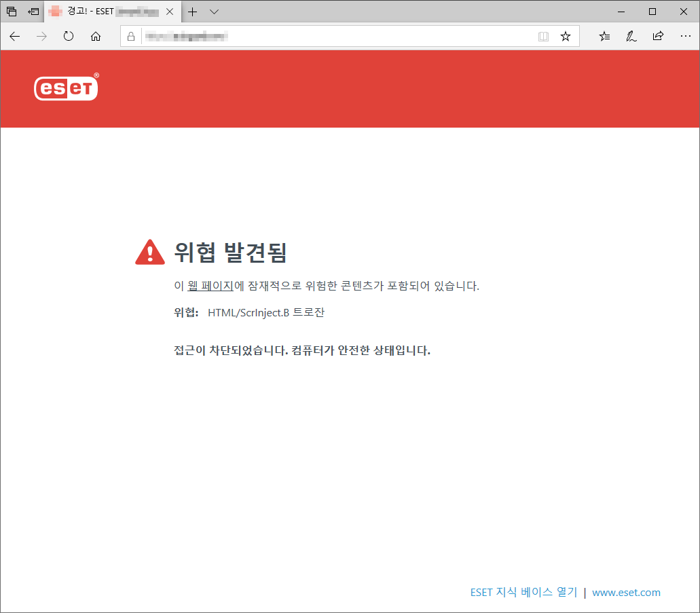
Task: Add this page to favorites via star icon
Action: click(x=566, y=36)
